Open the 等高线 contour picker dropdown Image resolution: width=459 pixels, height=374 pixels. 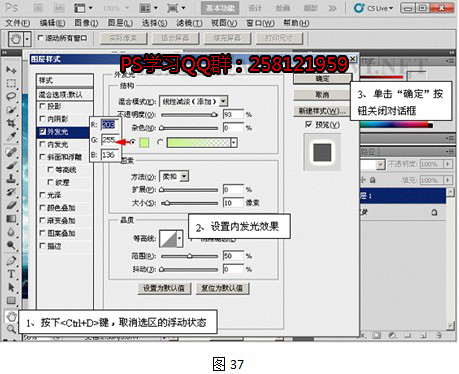[x=180, y=239]
